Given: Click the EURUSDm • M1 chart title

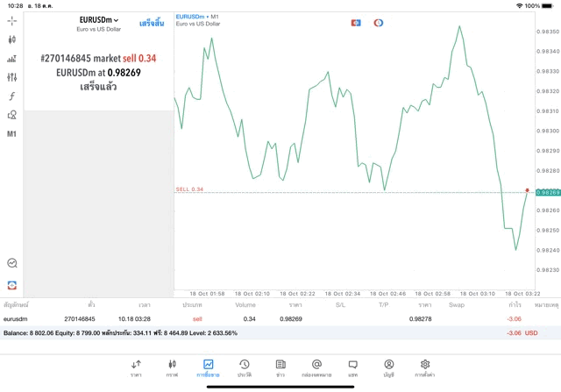Looking at the screenshot, I should coord(197,17).
